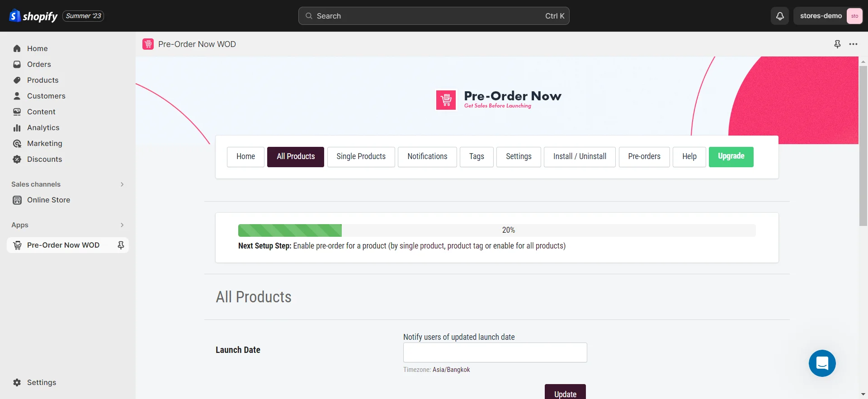Open the notifications bell
This screenshot has height=399, width=868.
(780, 16)
